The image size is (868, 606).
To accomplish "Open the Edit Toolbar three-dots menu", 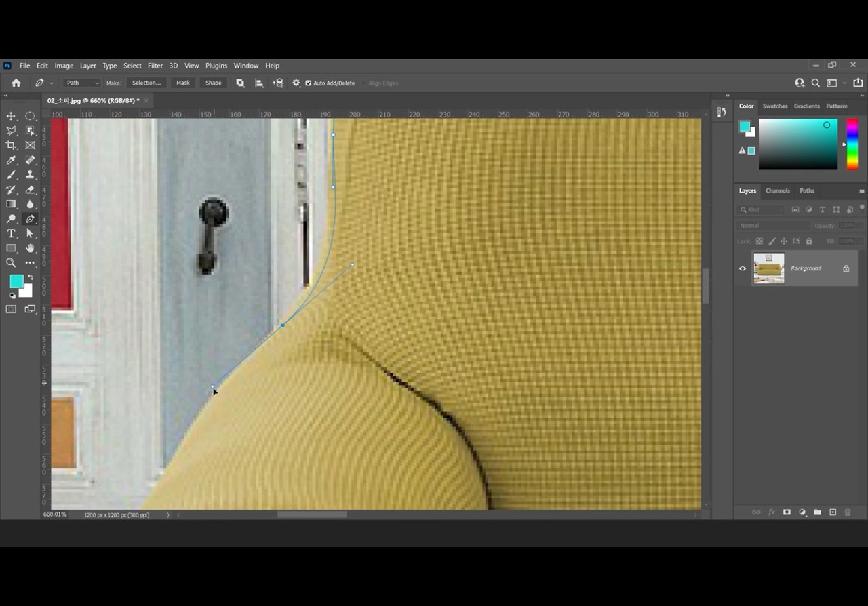I will 30,263.
